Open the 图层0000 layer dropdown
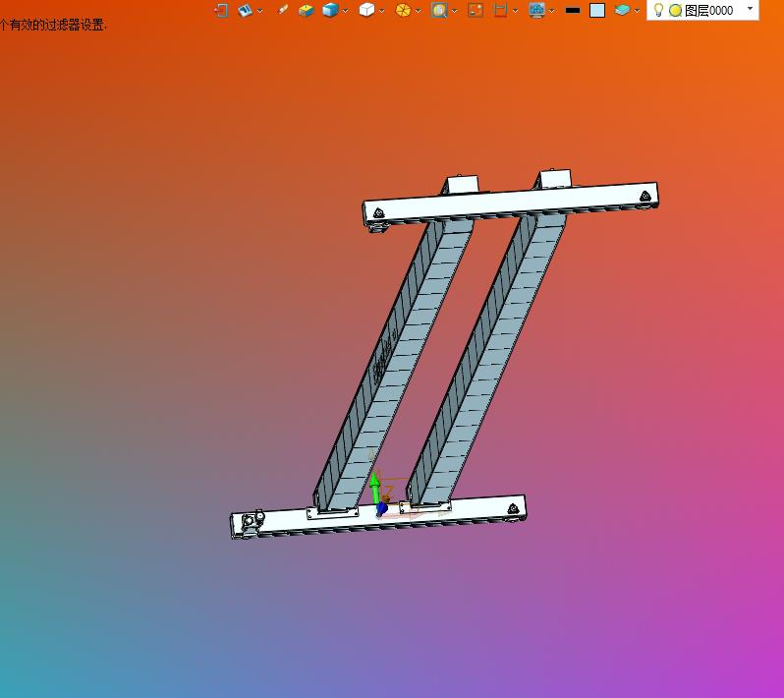This screenshot has width=784, height=698. [x=750, y=9]
